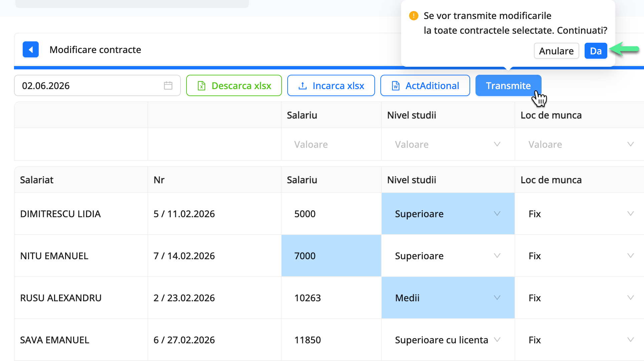Open the calendar icon in the date field
This screenshot has height=361, width=644.
(x=168, y=85)
